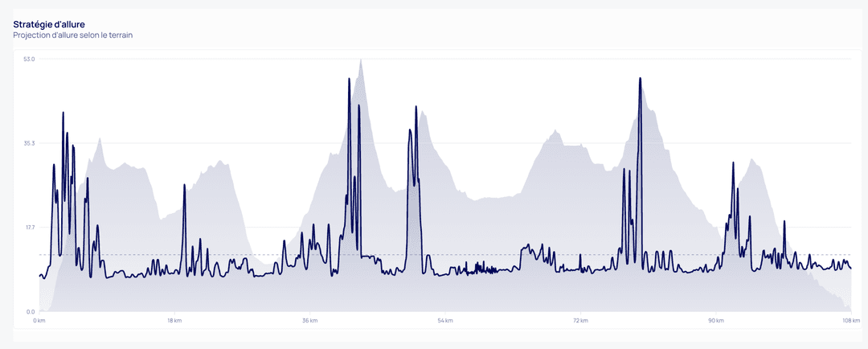Click the shaded elevation summit near 69 km
Image resolution: width=868 pixels, height=349 pixels.
[554, 130]
